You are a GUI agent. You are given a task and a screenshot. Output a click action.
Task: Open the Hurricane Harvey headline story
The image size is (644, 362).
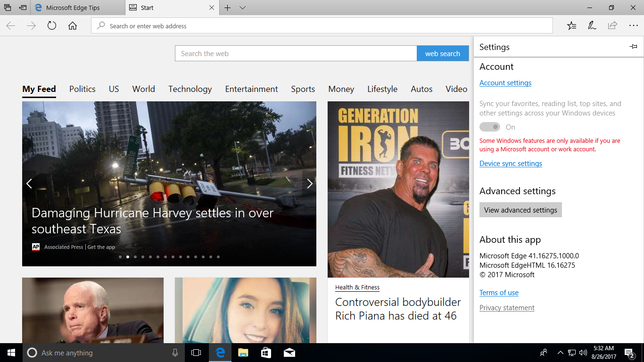(x=152, y=221)
